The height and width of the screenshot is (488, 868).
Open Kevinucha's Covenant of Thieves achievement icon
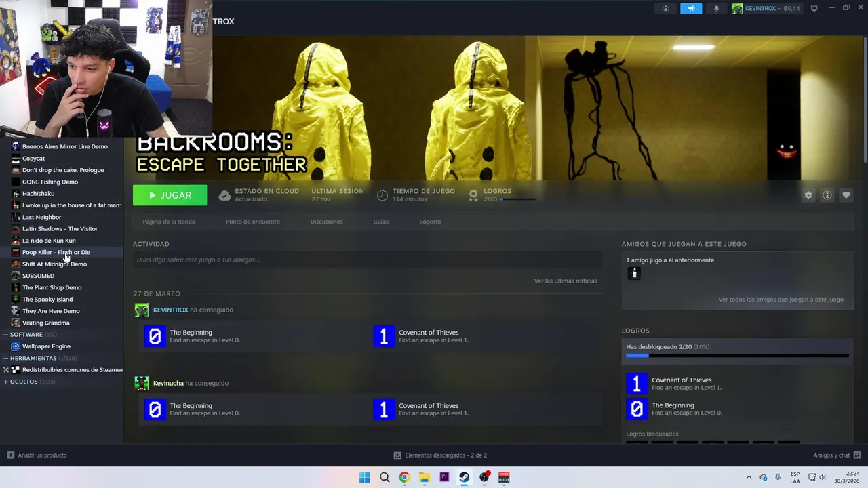click(x=384, y=409)
